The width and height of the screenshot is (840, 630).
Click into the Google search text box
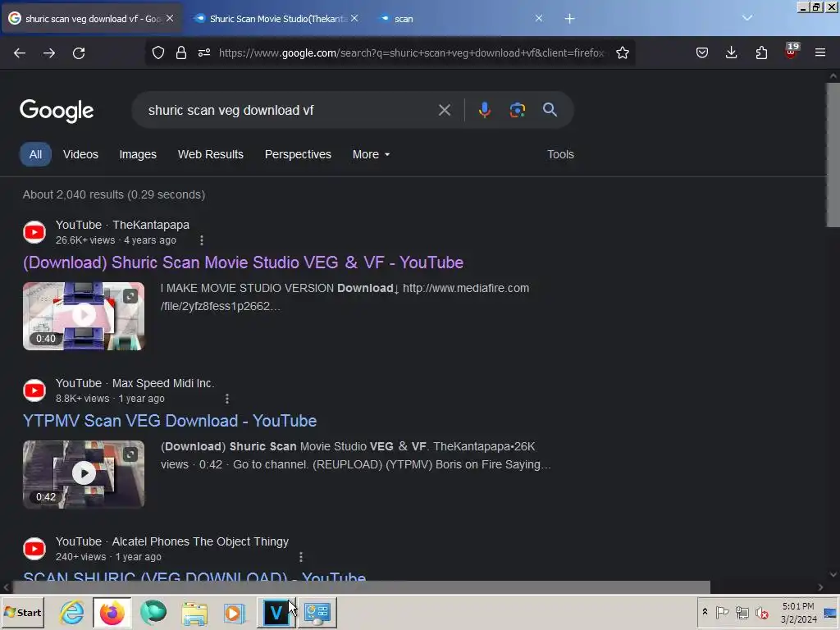click(290, 111)
